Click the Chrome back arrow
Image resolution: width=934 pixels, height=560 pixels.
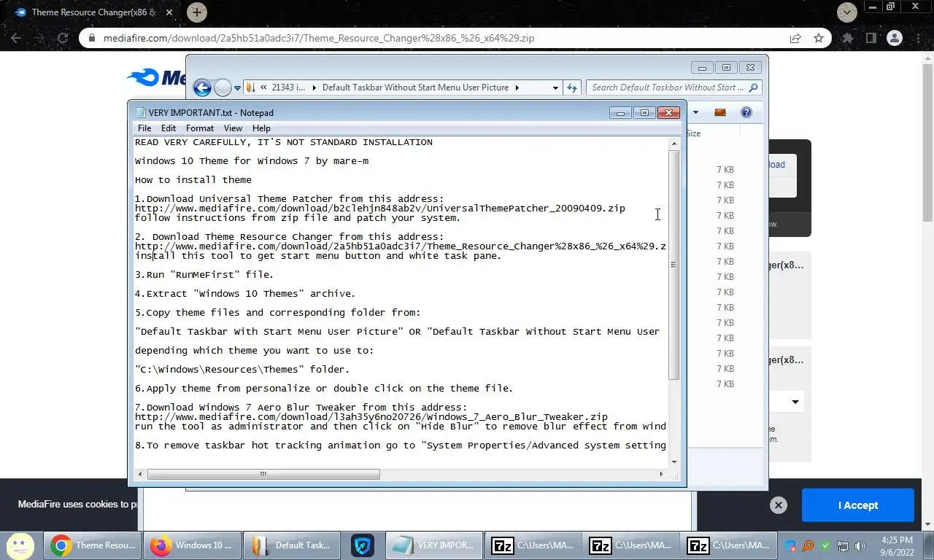tap(16, 38)
